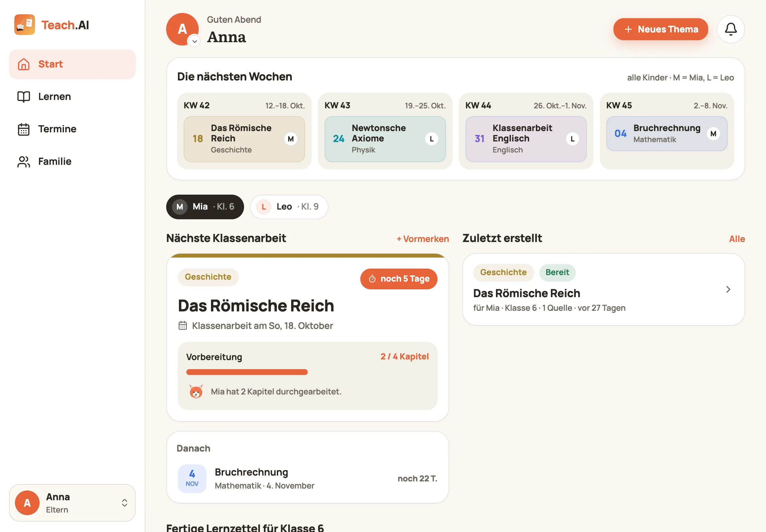Click the Anna avatar in the sidebar footer
The width and height of the screenshot is (766, 532).
coord(27,503)
